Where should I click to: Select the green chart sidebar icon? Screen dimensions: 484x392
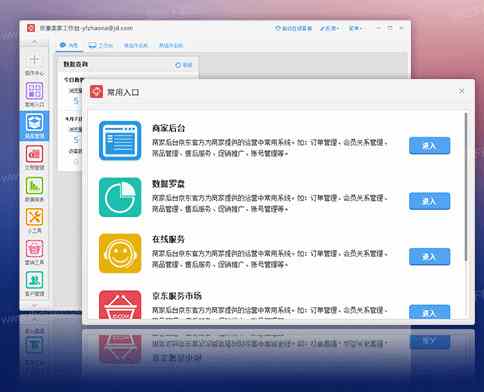[34, 186]
